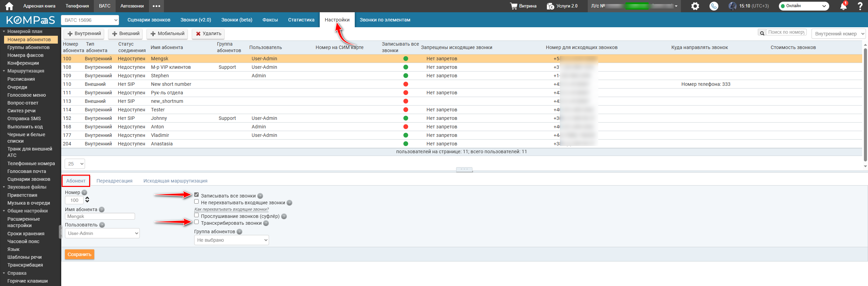The height and width of the screenshot is (286, 868).
Task: Uncheck Записывать все звонки
Action: 197,195
